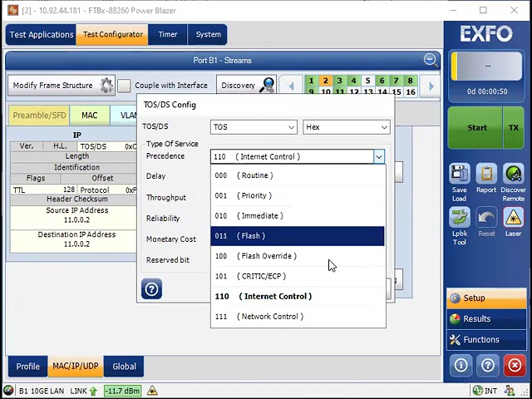532x399 pixels.
Task: Choose 010 (Immediate) precedence
Action: tap(298, 216)
